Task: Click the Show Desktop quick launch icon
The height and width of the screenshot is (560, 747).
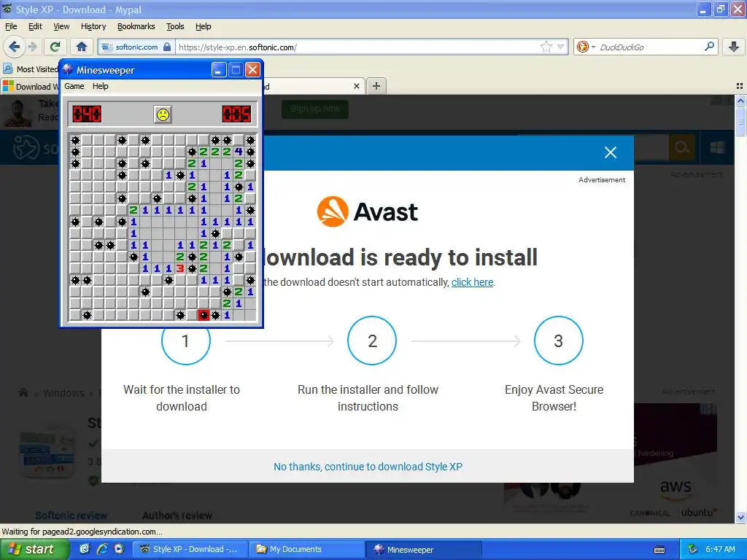Action: coord(85,549)
